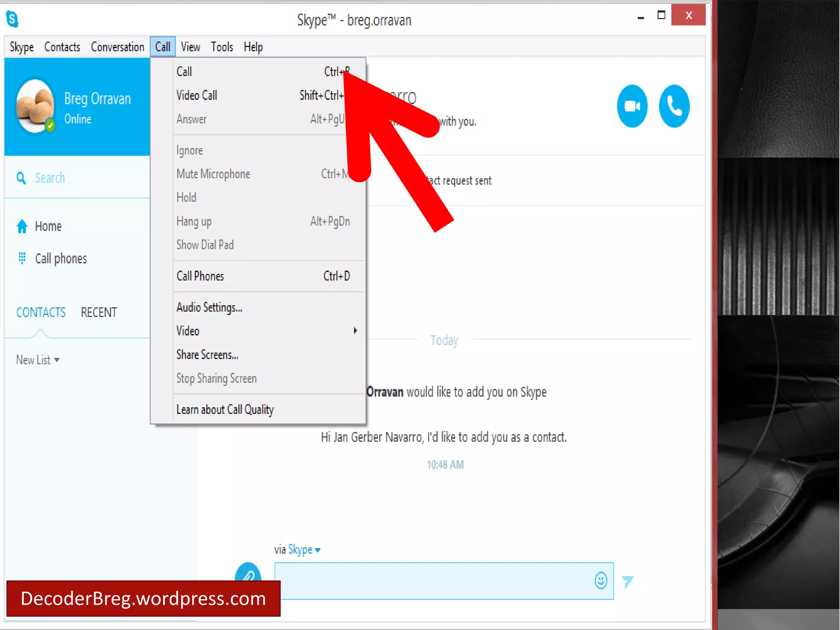Click the message text input box
This screenshot has width=840, height=630.
444,581
